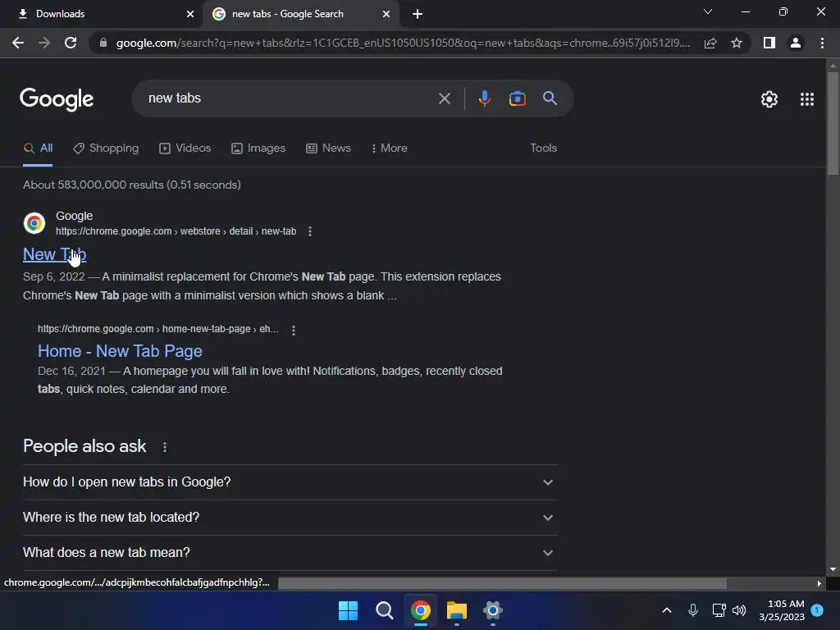Open 'Home - New Tab Page' link
The width and height of the screenshot is (840, 630).
click(120, 351)
